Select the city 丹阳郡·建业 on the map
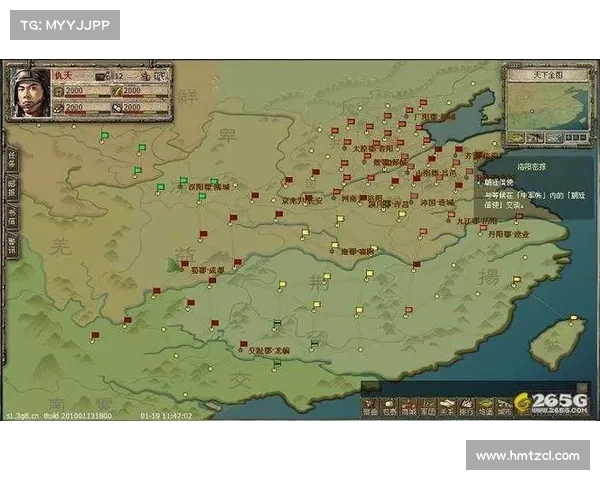The height and width of the screenshot is (480, 600). pyautogui.click(x=508, y=234)
